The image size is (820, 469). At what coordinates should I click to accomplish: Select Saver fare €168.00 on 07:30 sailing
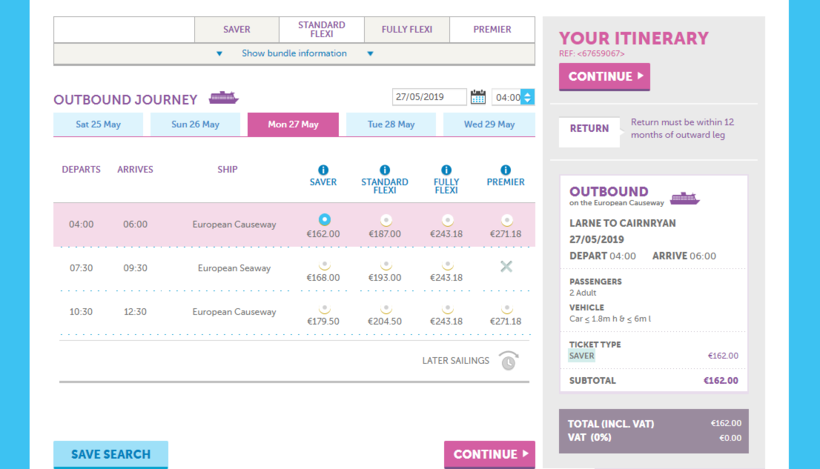point(323,267)
